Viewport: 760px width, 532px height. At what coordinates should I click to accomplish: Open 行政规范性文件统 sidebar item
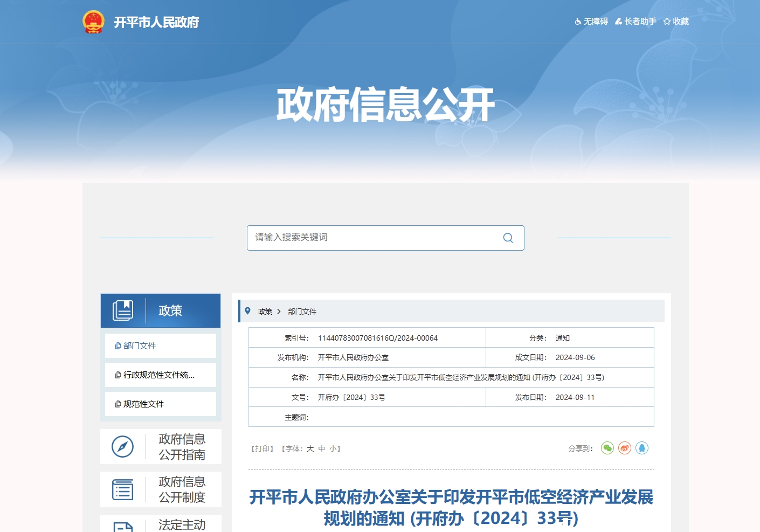158,375
